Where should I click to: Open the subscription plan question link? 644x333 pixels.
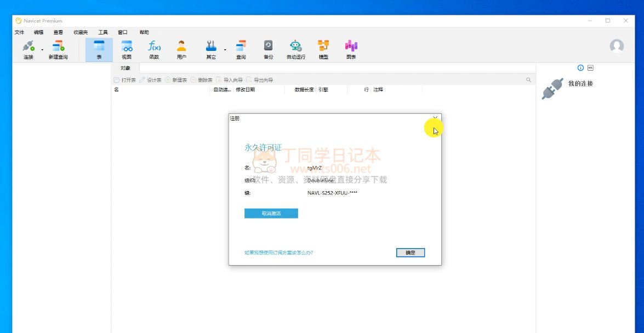278,253
